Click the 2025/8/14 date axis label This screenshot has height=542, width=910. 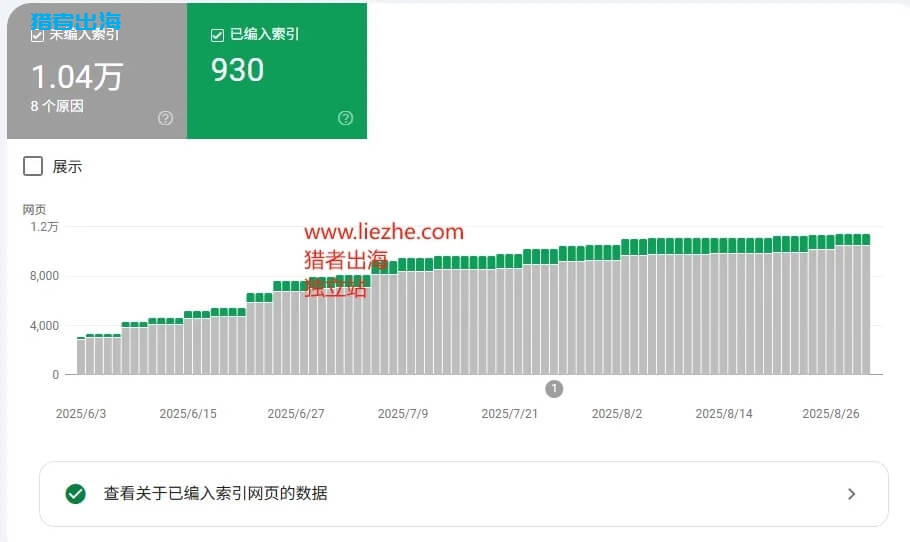[724, 414]
